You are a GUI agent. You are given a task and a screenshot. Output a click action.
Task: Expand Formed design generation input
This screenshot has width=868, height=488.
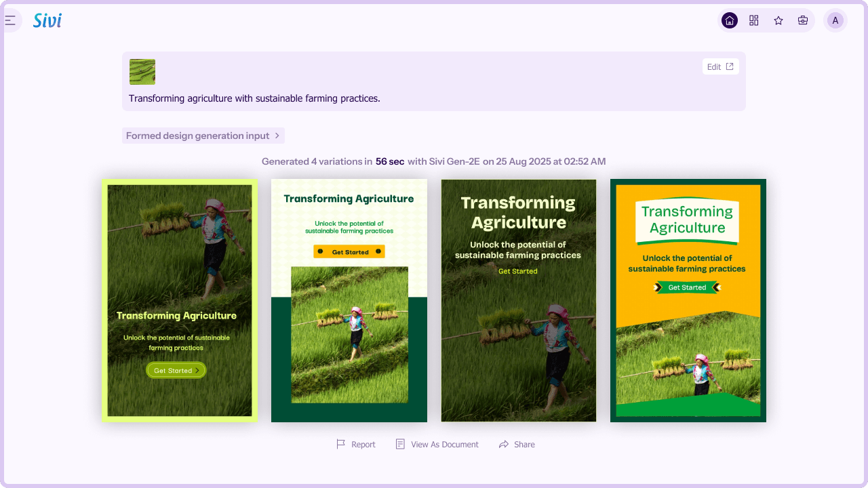[x=203, y=136]
